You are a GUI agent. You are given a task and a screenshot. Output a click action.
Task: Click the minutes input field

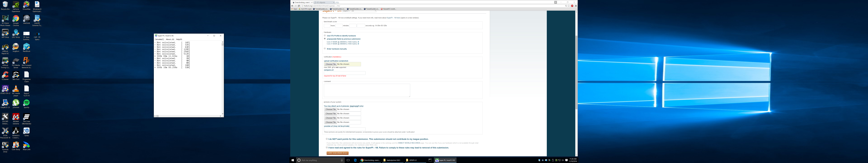click(339, 26)
